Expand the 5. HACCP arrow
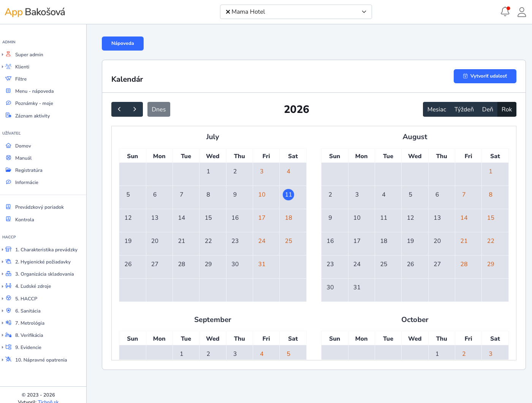 click(x=3, y=298)
